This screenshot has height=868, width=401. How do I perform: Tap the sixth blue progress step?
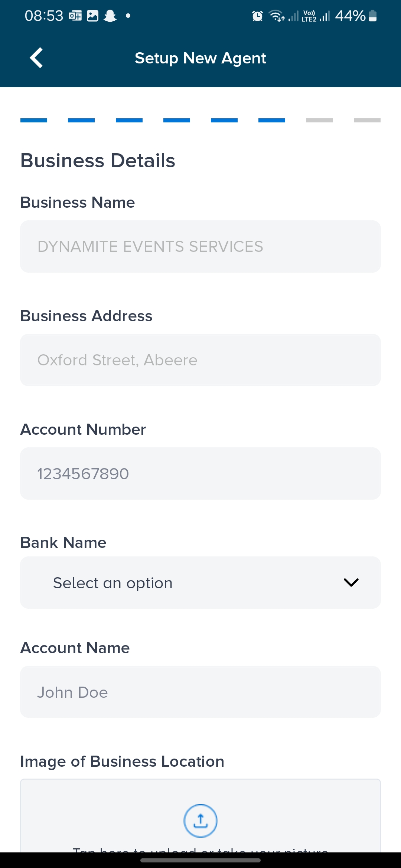(x=272, y=120)
